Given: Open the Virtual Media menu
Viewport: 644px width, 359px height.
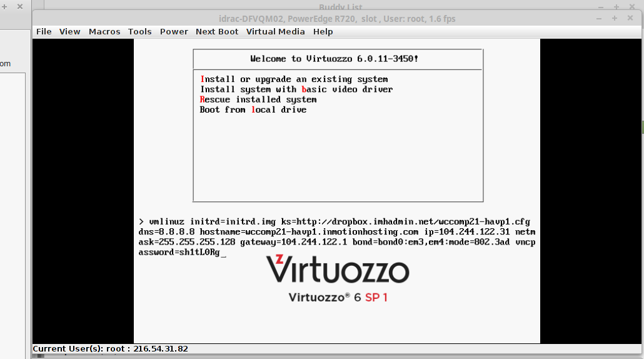Looking at the screenshot, I should 275,32.
